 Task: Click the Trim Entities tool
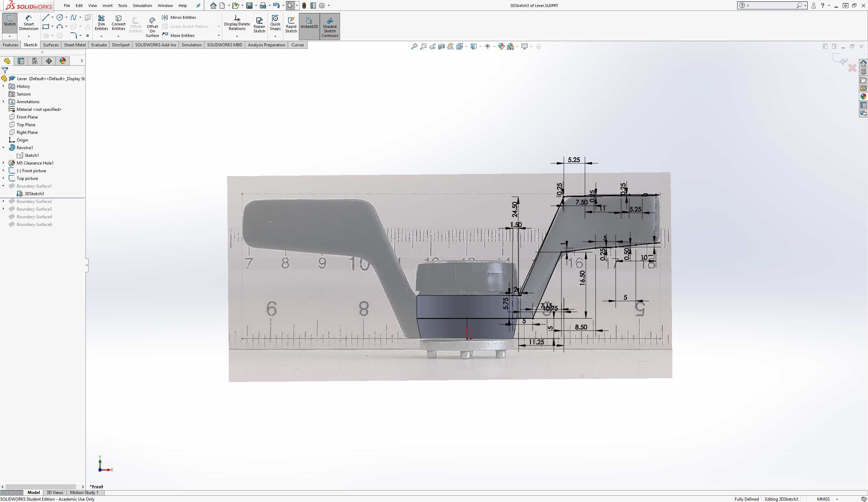click(101, 23)
